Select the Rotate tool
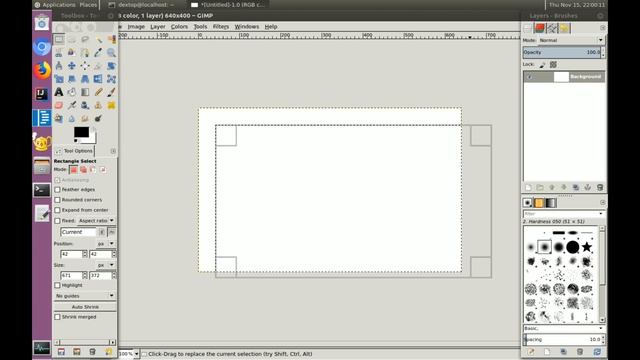This screenshot has width=640, height=360. [x=111, y=66]
